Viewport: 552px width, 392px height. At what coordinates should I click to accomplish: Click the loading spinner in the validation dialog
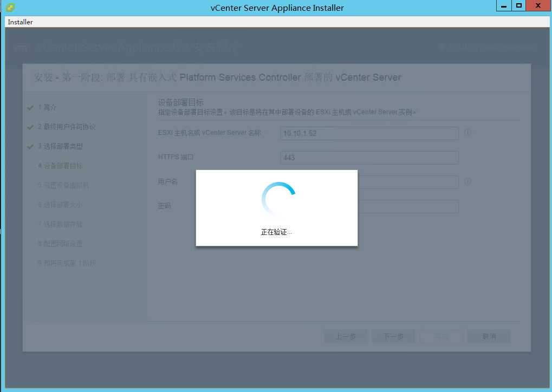point(277,199)
